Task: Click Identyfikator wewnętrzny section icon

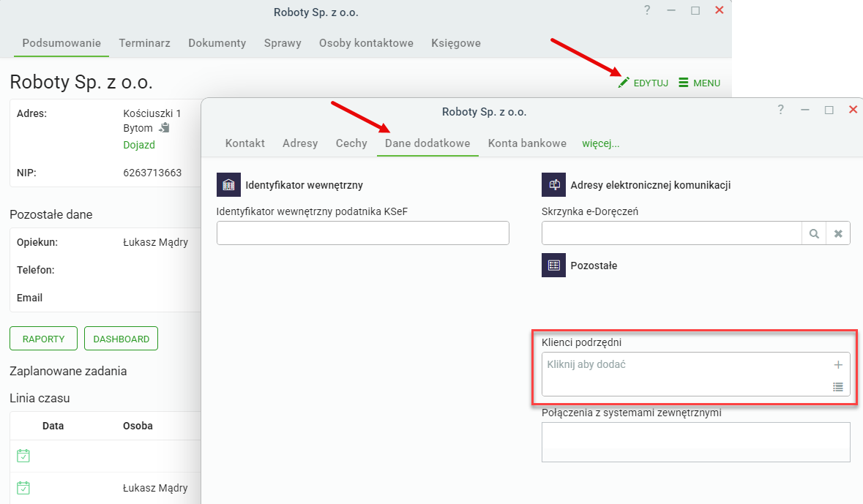Action: pos(228,185)
